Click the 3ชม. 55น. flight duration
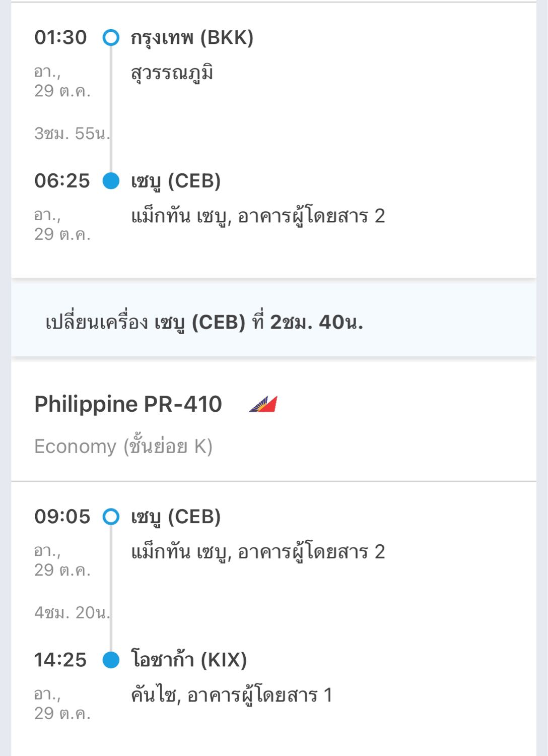 tap(72, 134)
